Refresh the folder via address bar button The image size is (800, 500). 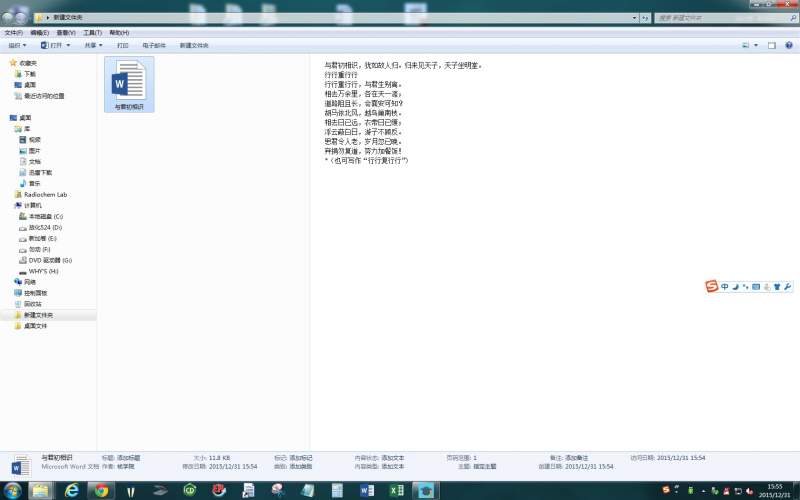pyautogui.click(x=645, y=18)
